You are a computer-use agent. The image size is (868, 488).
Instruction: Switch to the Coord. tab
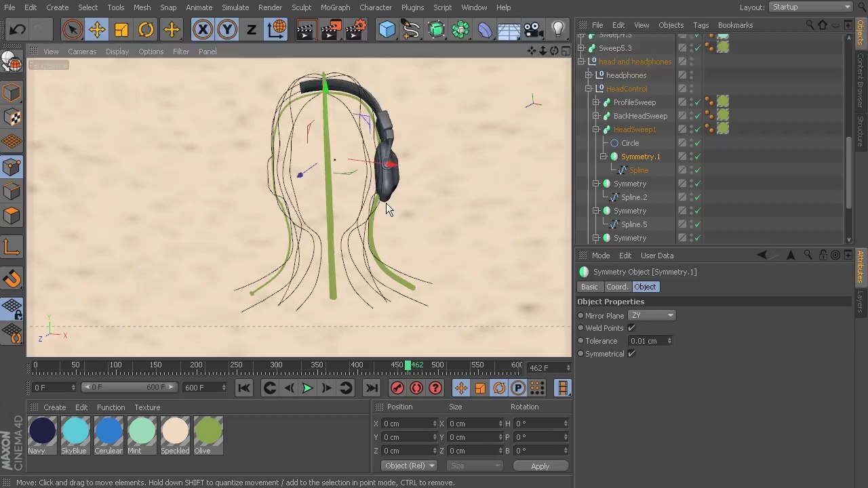[x=616, y=287]
